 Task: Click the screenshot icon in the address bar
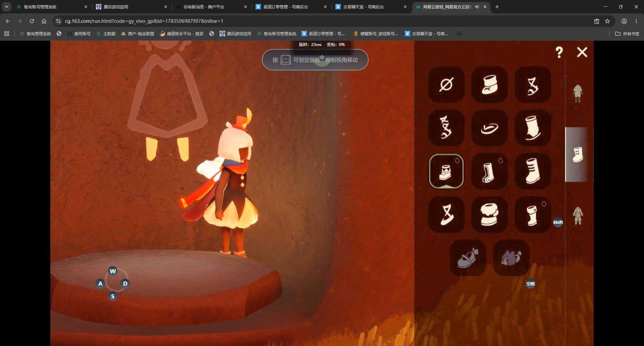597,21
